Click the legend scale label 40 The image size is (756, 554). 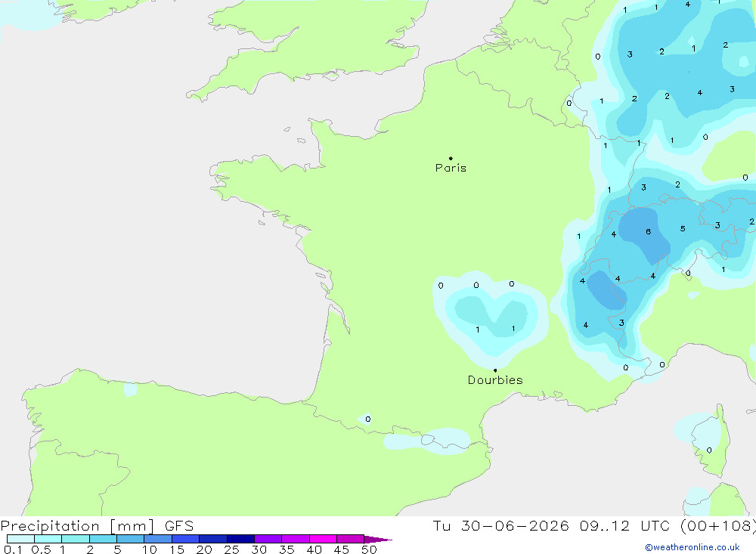(x=314, y=549)
